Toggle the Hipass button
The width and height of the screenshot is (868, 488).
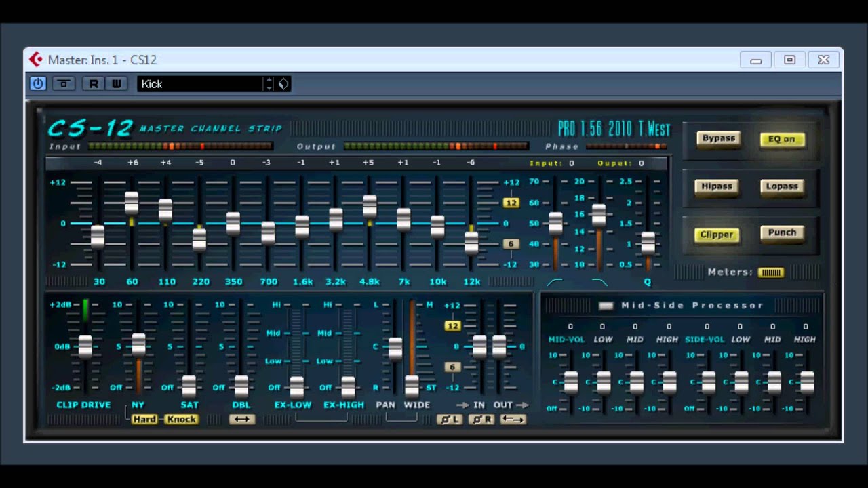point(717,186)
